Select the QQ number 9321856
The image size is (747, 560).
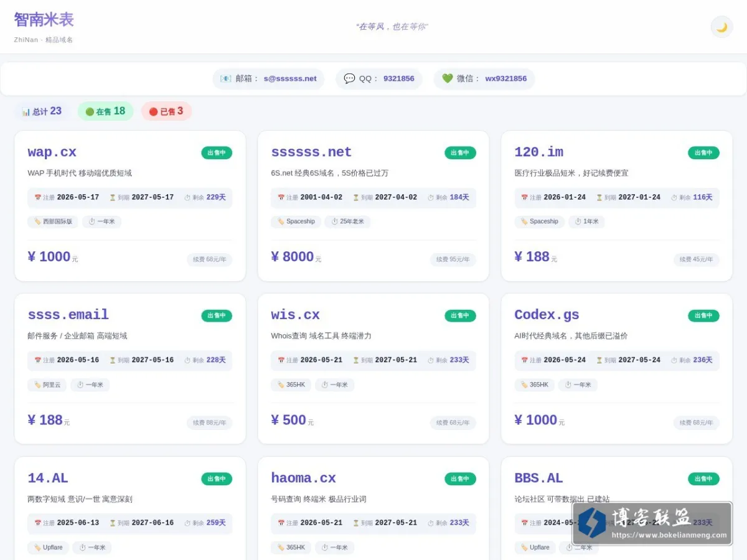(x=398, y=79)
